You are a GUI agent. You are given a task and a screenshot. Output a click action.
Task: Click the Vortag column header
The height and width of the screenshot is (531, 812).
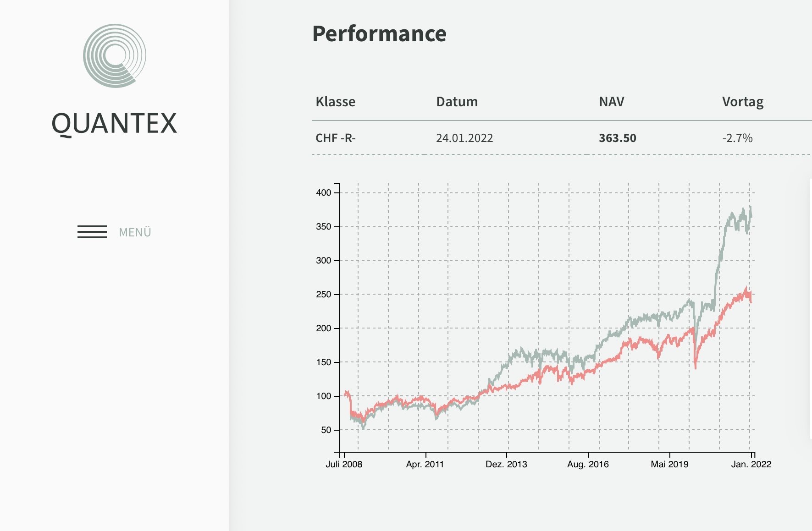pos(742,102)
